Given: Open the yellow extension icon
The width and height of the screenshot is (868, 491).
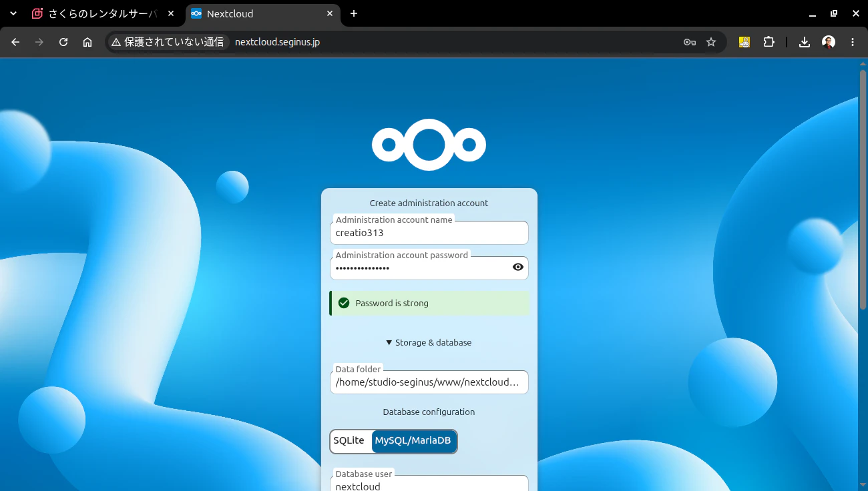Looking at the screenshot, I should 744,42.
